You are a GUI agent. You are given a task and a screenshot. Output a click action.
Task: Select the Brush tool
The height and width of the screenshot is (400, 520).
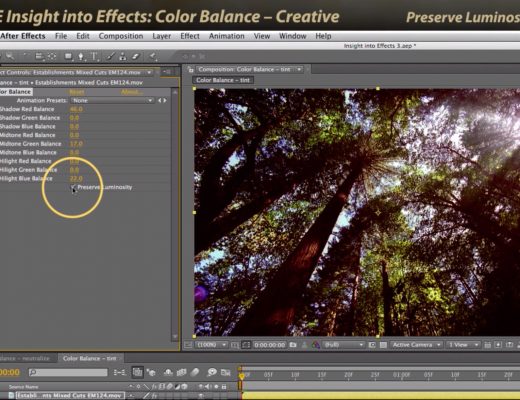[111, 56]
